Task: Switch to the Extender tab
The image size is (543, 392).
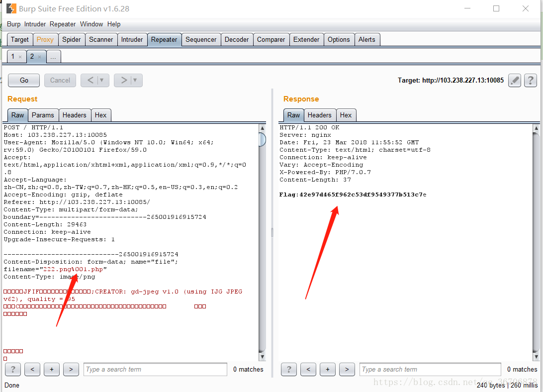Action: 306,39
